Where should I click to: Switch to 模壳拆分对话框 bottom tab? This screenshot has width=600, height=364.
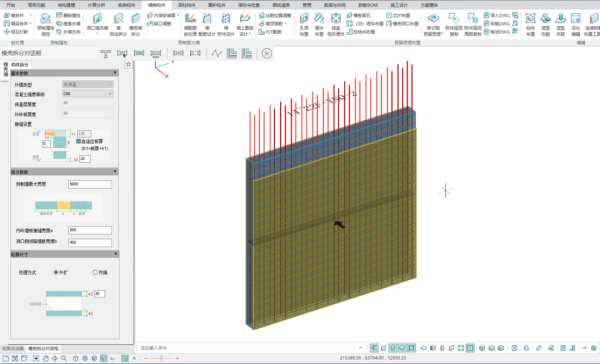click(x=43, y=349)
